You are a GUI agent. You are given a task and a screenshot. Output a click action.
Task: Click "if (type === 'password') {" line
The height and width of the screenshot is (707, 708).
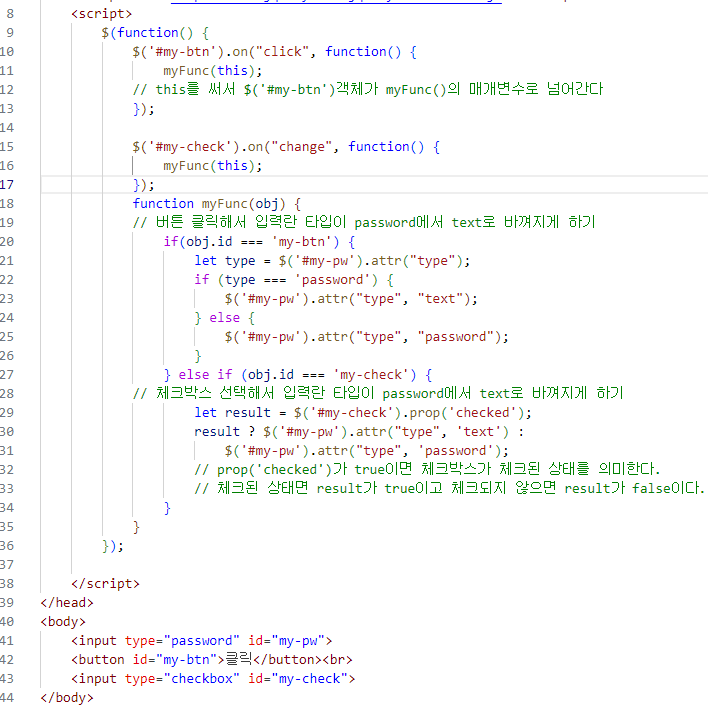pyautogui.click(x=294, y=279)
